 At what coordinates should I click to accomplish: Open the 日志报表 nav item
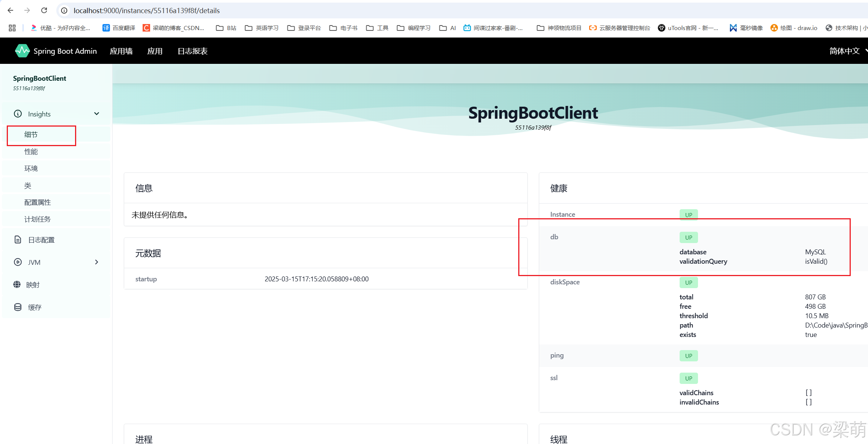(193, 51)
